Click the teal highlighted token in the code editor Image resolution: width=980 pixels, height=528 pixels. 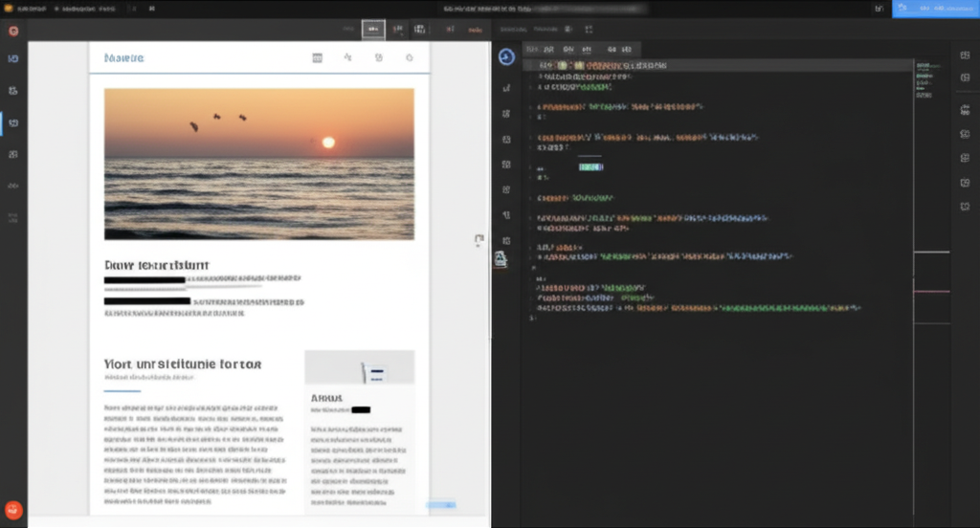pyautogui.click(x=590, y=166)
